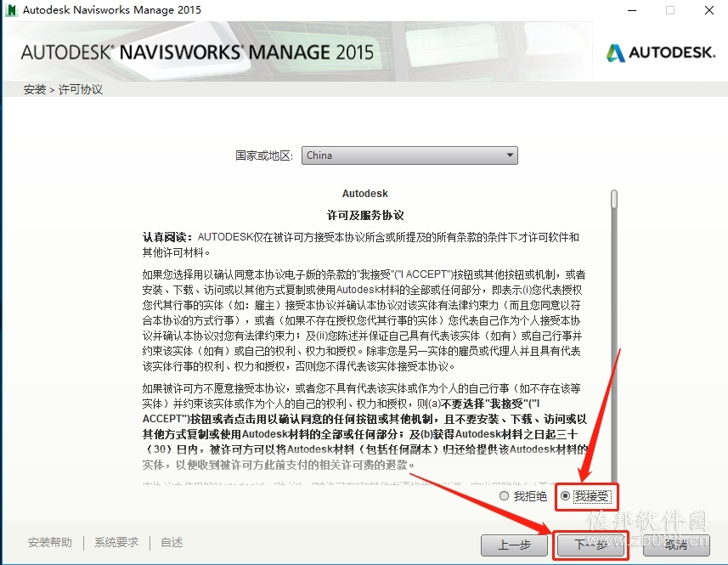
Task: Close the Navisworks installer window
Action: click(709, 10)
